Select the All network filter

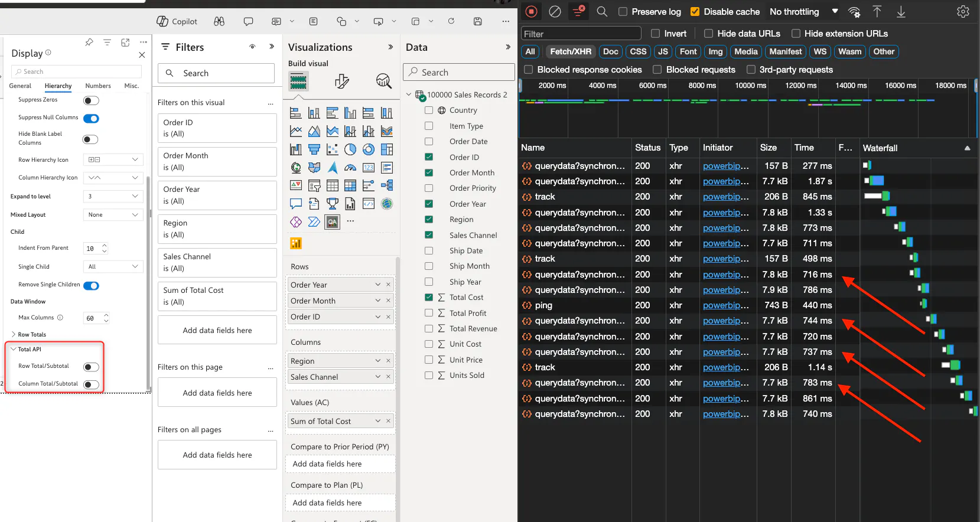530,51
